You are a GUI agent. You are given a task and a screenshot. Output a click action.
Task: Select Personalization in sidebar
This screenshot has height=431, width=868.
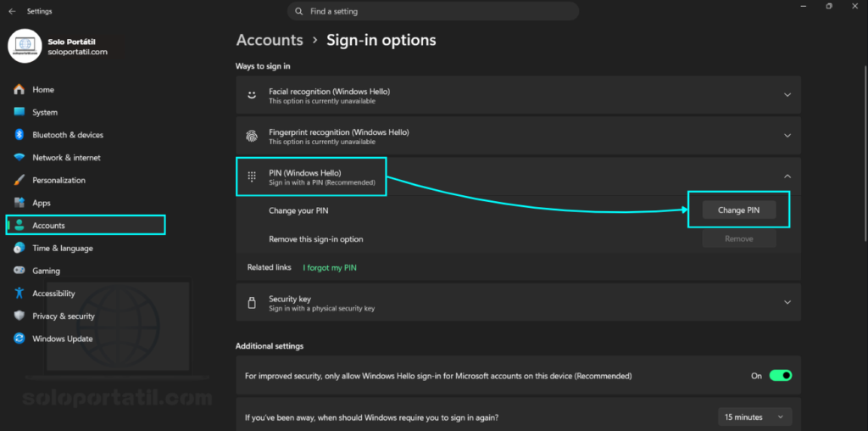pos(58,180)
